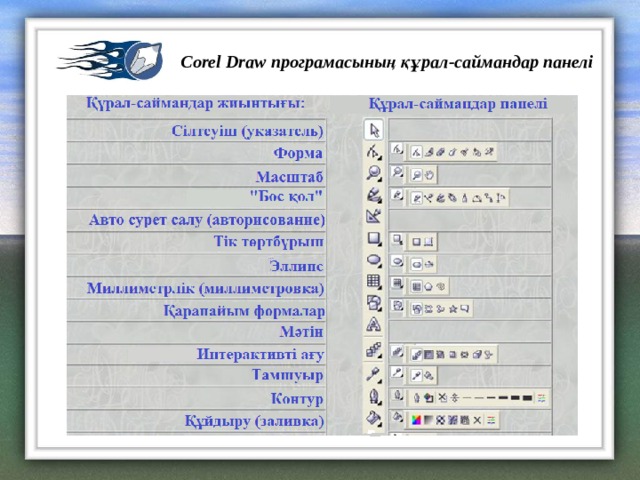The image size is (640, 480).
Task: Choose the Artistic Media tool in curve flyout
Action: click(x=440, y=198)
